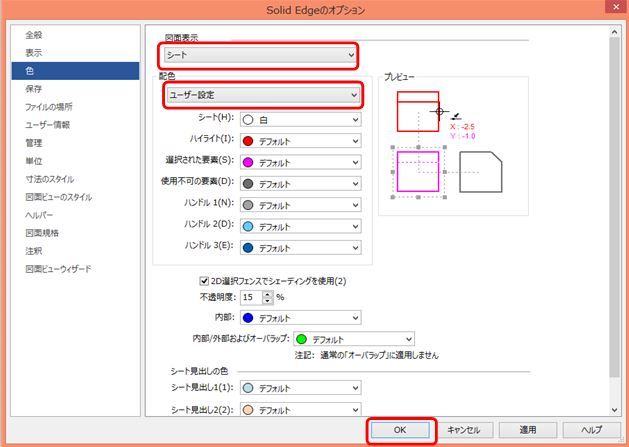The width and height of the screenshot is (629, 447).
Task: Increase 不透明度 with the up arrow
Action: [268, 294]
